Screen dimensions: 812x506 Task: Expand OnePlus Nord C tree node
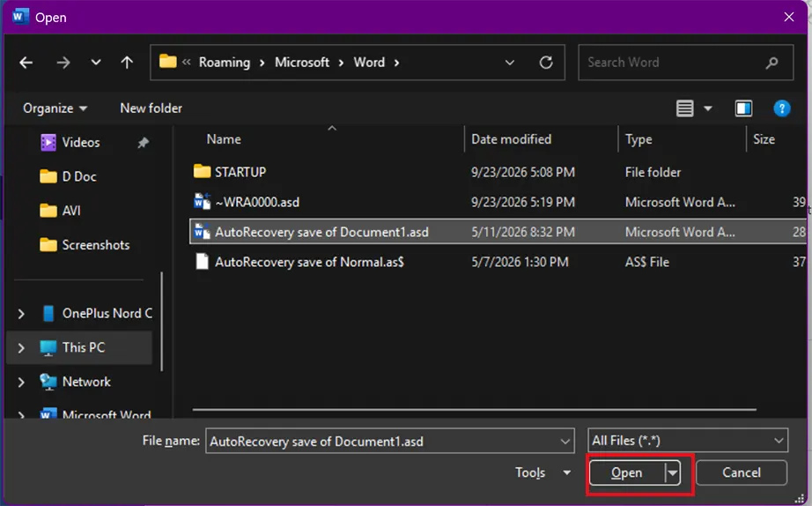pyautogui.click(x=21, y=313)
